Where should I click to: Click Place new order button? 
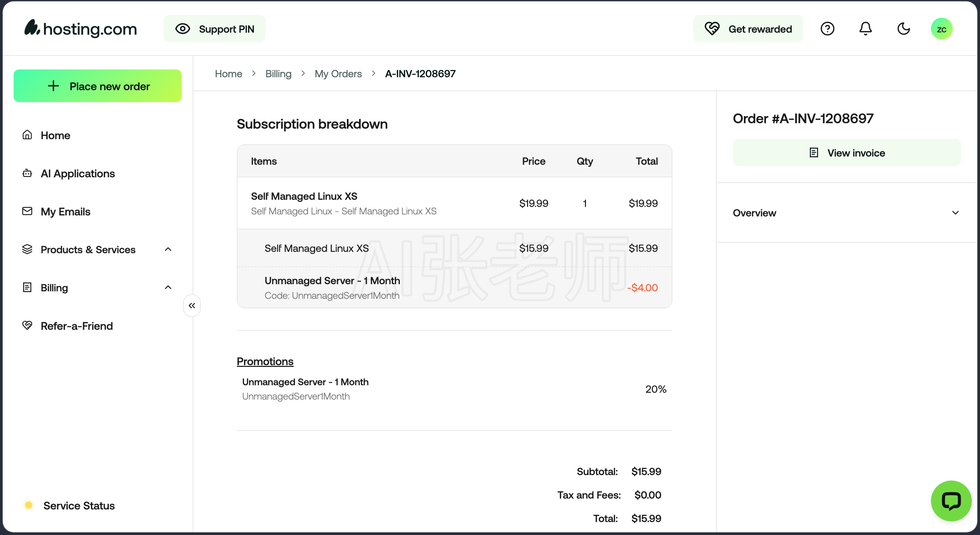point(97,86)
